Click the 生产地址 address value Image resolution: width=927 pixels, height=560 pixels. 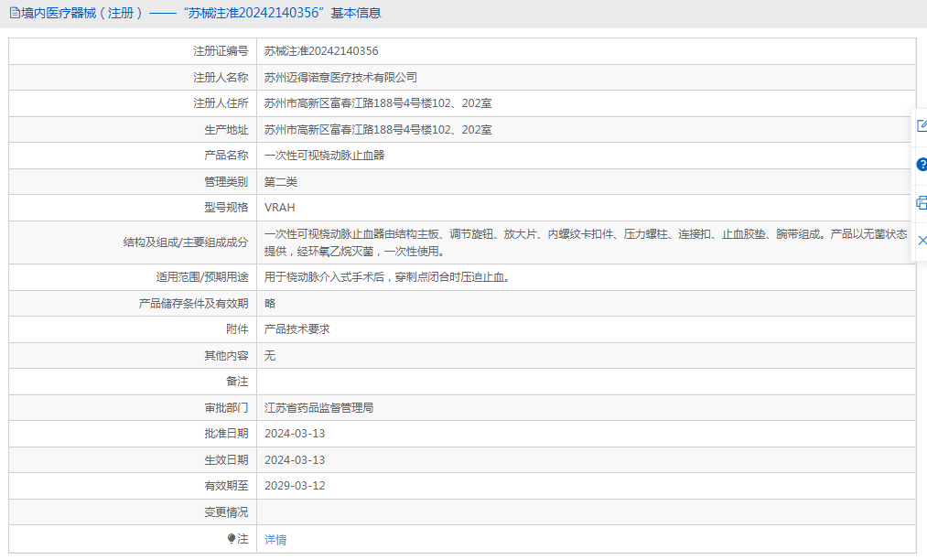[378, 130]
